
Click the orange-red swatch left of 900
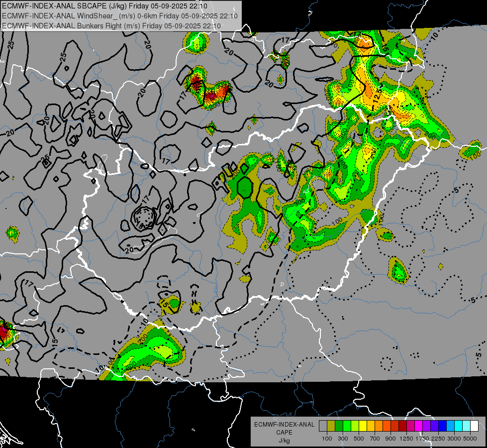point(387,426)
